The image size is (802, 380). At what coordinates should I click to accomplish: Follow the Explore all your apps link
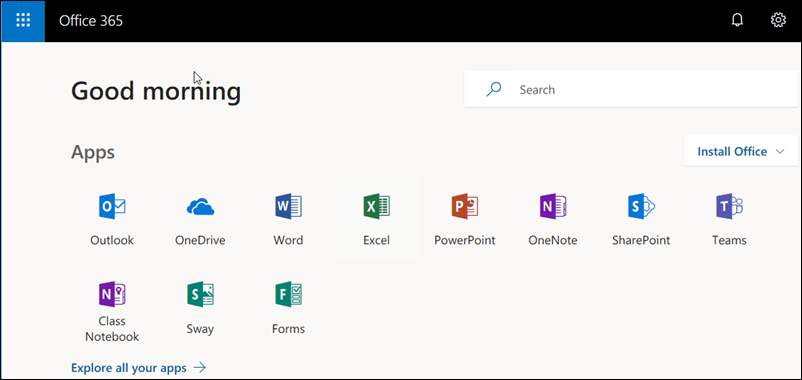click(x=138, y=367)
